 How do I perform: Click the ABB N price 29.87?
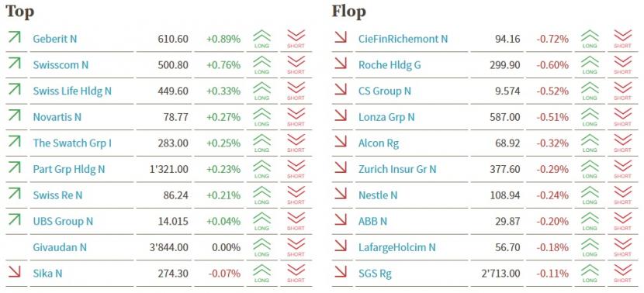[x=508, y=221]
